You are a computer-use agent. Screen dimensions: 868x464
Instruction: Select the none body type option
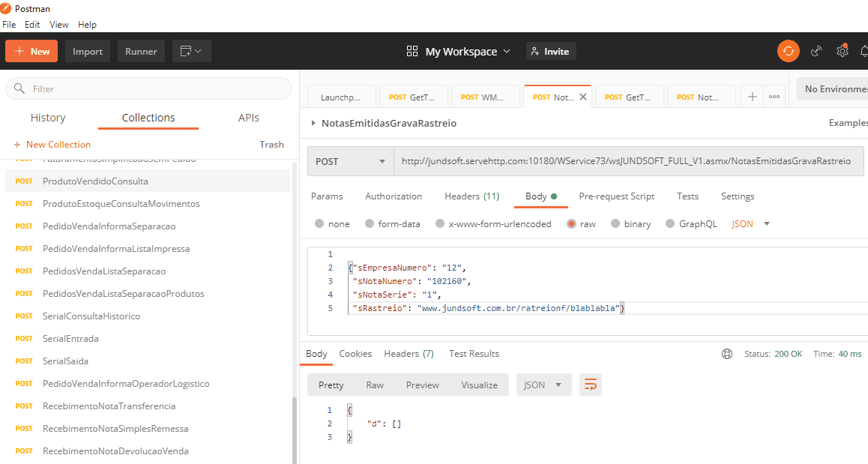point(320,224)
